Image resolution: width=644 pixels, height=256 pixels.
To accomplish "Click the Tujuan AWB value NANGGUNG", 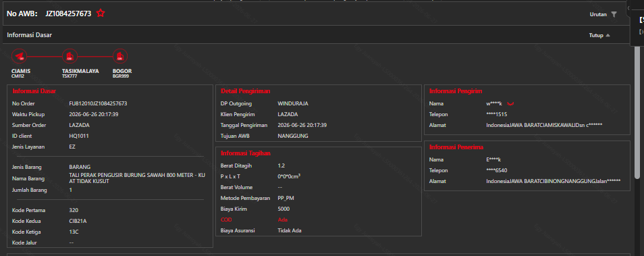I will 293,136.
